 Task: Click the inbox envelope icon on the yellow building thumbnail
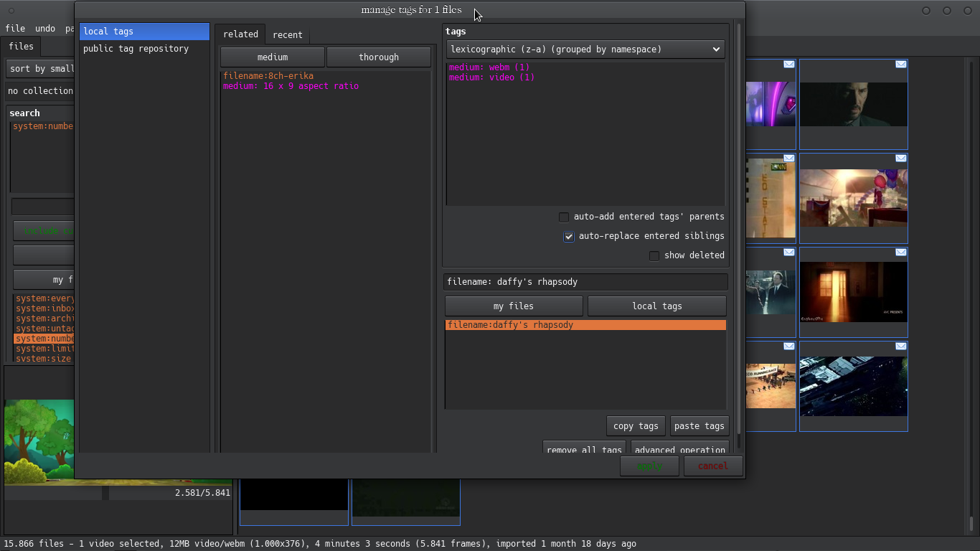click(x=788, y=159)
